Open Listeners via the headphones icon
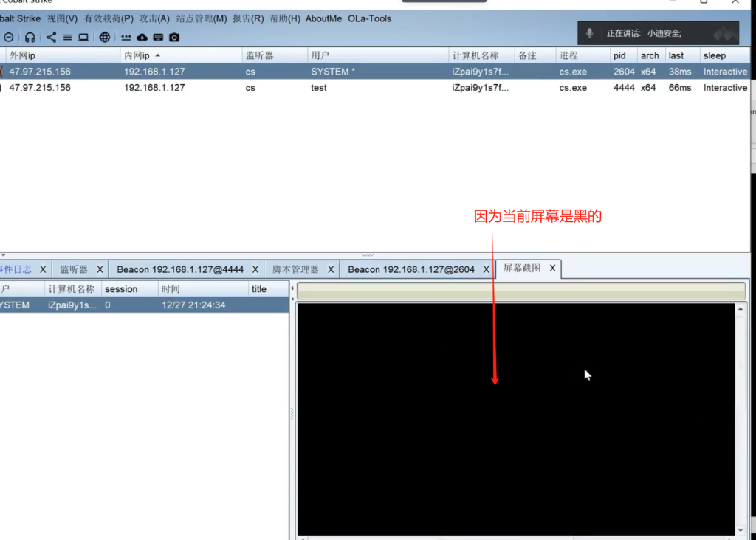Viewport: 756px width, 540px height. (x=30, y=37)
